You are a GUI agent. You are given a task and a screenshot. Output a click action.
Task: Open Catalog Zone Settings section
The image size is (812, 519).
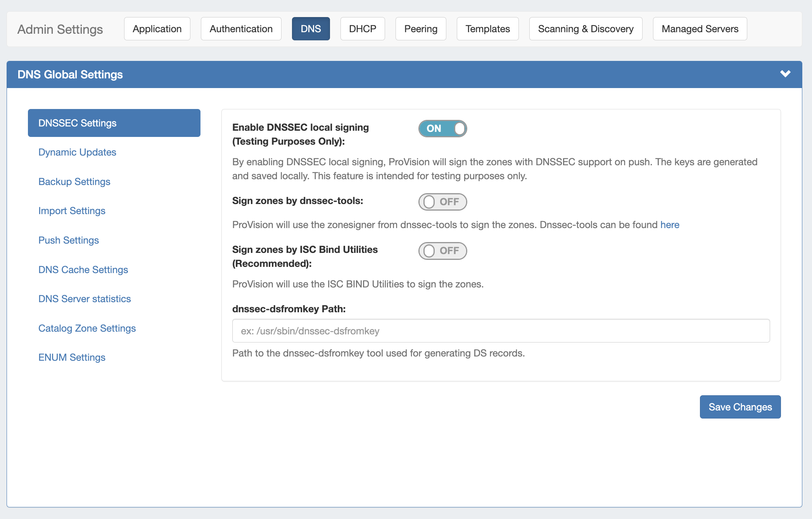pos(87,328)
